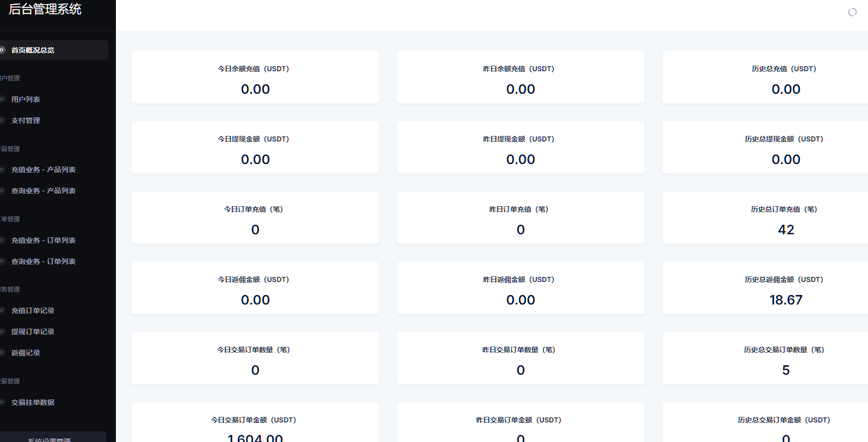
Task: Open 查询业务 - 产品列表 in sidebar
Action: click(x=43, y=191)
